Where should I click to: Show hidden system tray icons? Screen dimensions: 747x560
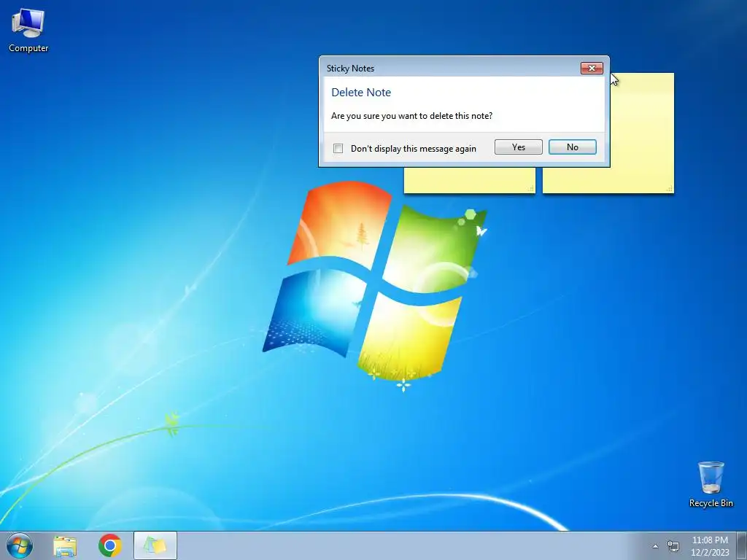[655, 546]
